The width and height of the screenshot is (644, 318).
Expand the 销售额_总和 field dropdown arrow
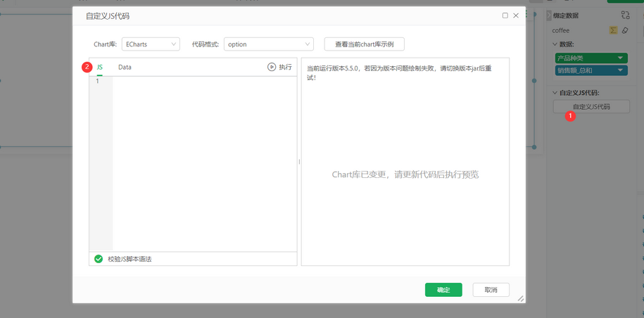click(621, 70)
